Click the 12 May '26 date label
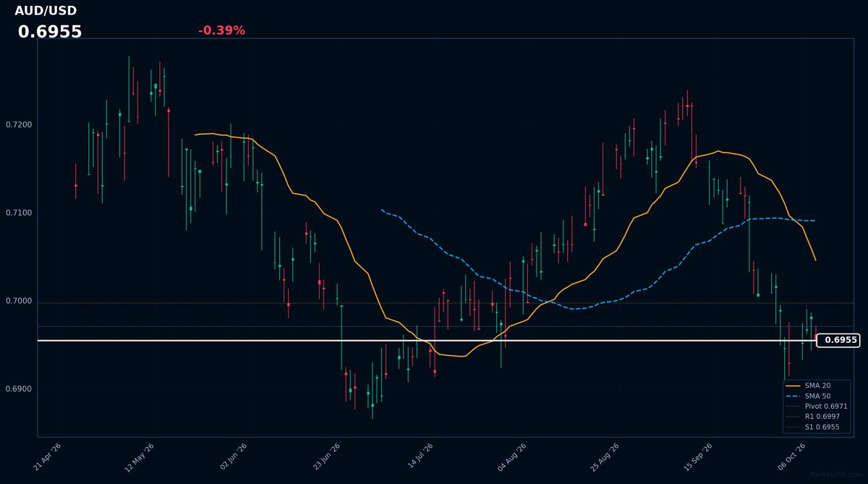Image resolution: width=868 pixels, height=484 pixels. point(140,458)
